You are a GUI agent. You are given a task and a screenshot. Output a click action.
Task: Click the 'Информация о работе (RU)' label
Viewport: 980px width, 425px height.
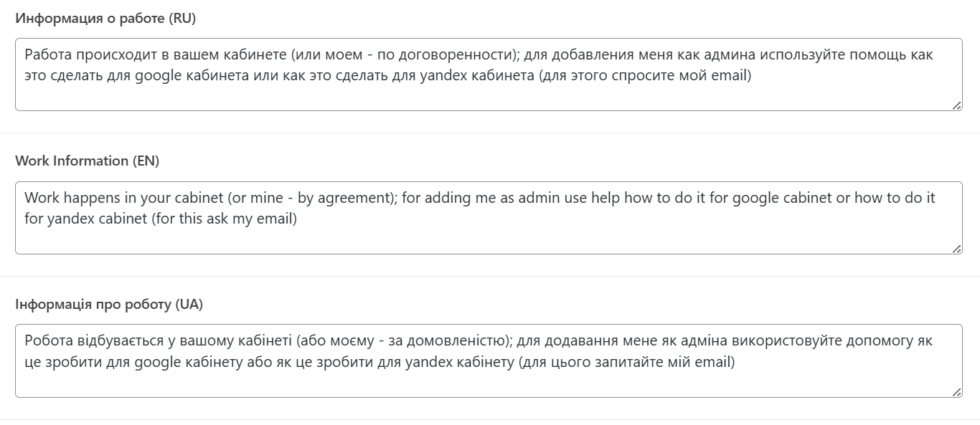point(105,19)
